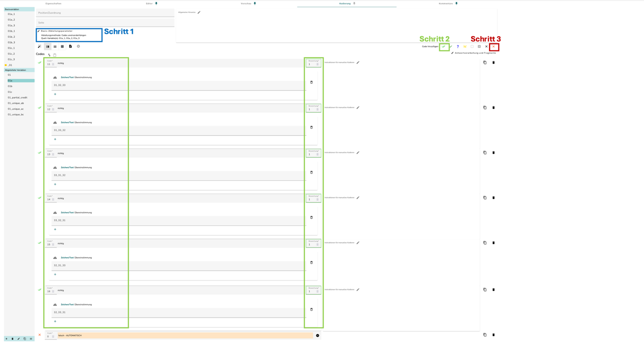Click the magic wand icon in toolbar
Screen dimensions: 644x345
point(40,46)
